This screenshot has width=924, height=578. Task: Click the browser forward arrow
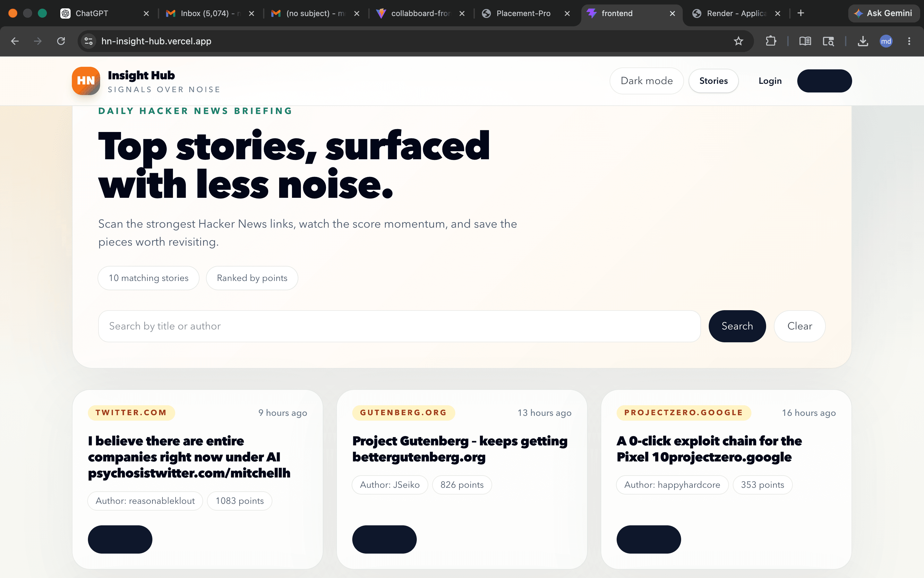[38, 41]
